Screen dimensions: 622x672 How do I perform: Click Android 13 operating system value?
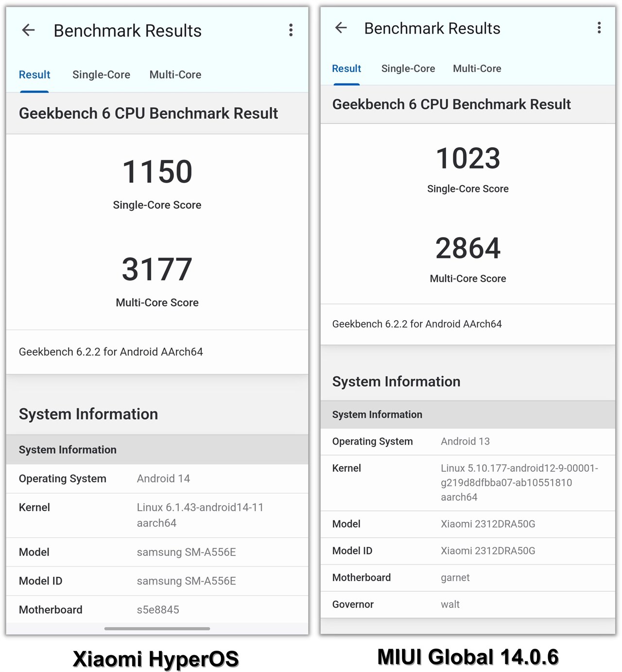coord(465,441)
